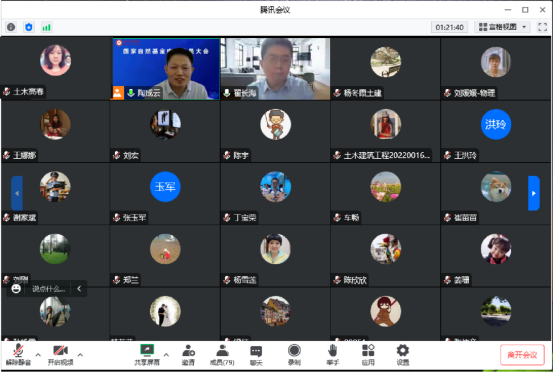Start recording the meeting
The width and height of the screenshot is (553, 372).
pos(294,355)
